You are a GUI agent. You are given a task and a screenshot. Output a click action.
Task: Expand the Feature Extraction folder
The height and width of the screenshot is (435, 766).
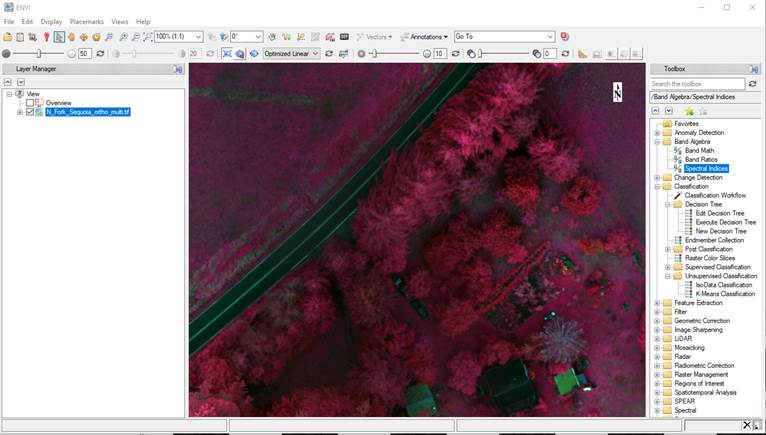coord(657,303)
